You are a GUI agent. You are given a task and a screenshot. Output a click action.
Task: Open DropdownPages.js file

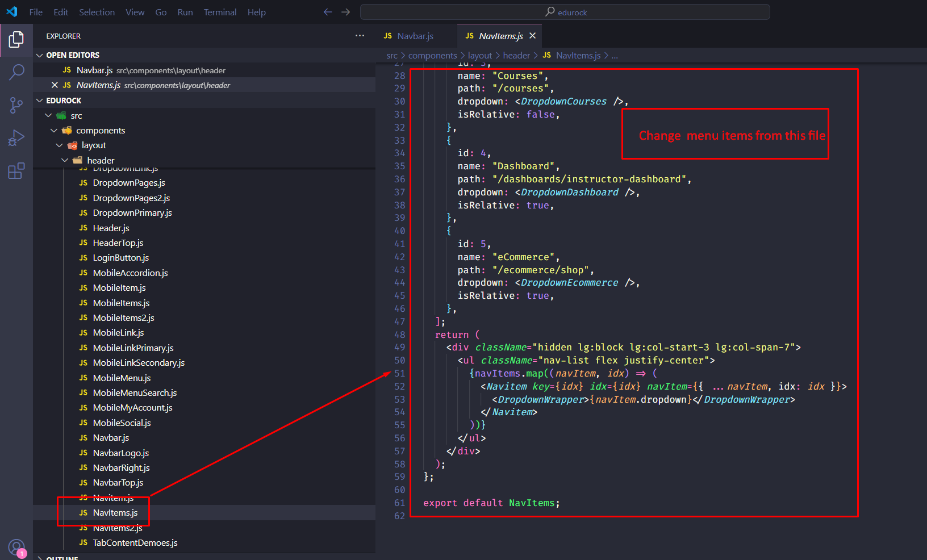204,183
